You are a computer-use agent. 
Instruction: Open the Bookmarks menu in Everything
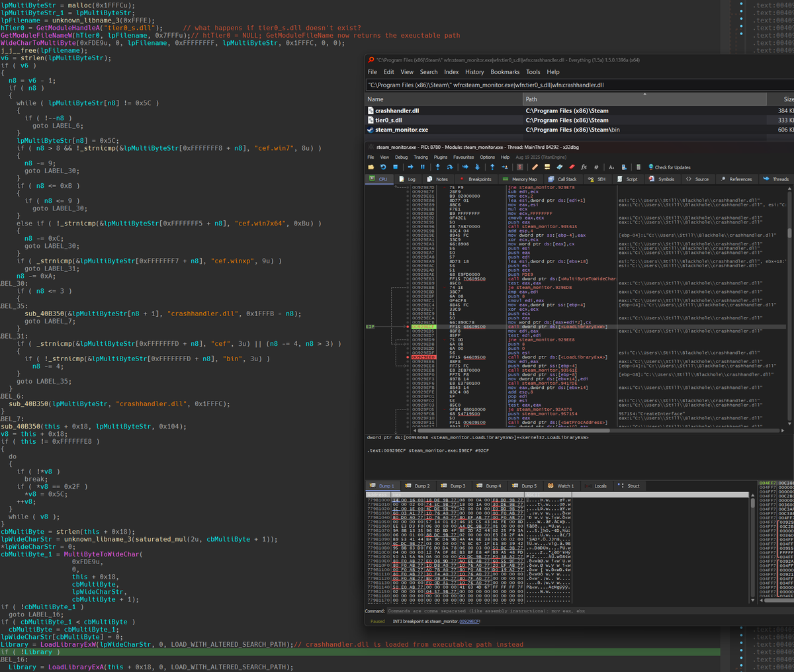pos(505,72)
